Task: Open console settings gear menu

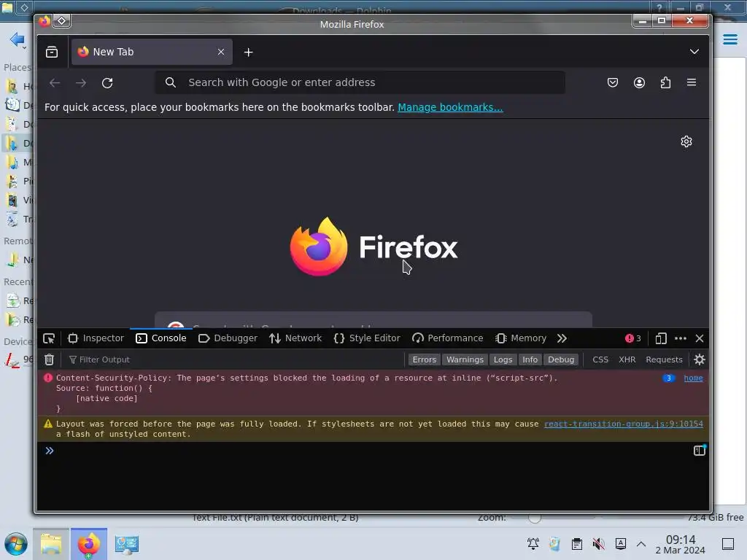Action: pyautogui.click(x=700, y=359)
